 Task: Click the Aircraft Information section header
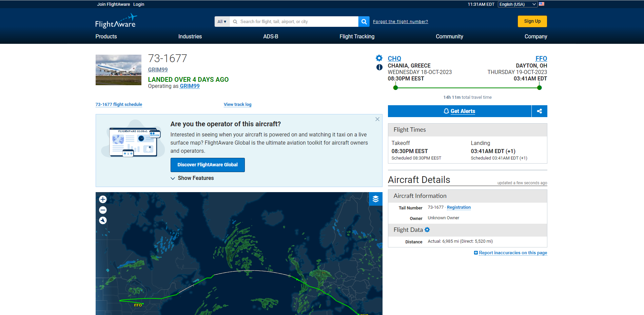coord(468,196)
